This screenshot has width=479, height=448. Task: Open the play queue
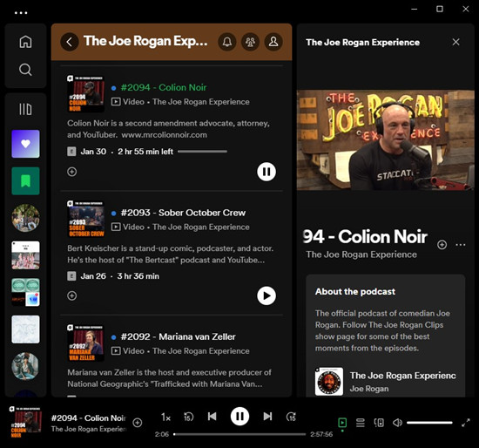[x=361, y=423]
